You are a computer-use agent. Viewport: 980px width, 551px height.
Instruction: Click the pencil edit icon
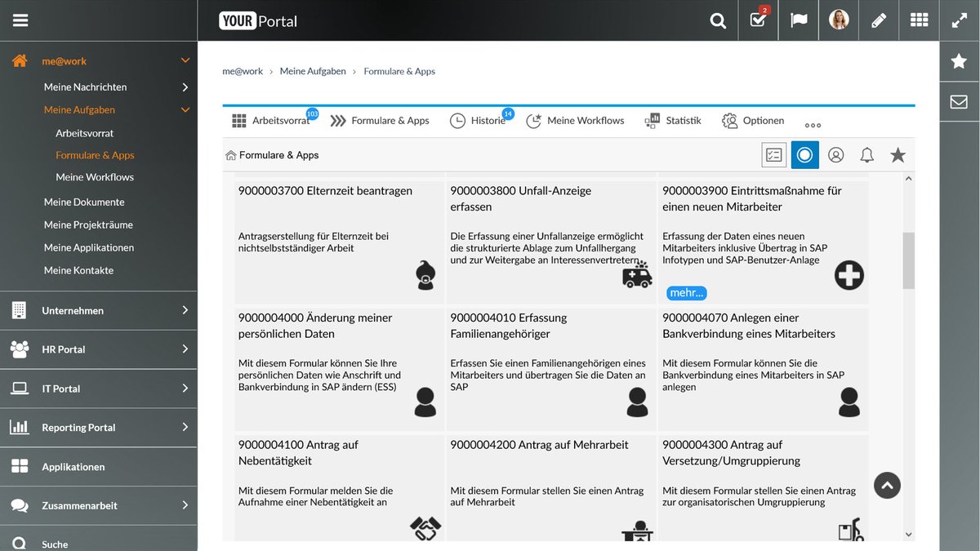point(879,20)
